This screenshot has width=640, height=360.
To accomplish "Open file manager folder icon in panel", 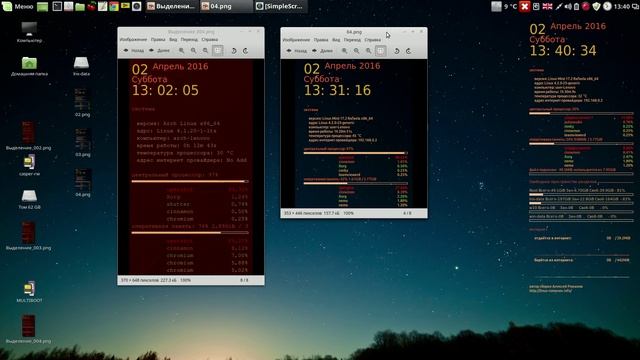I will (x=80, y=6).
